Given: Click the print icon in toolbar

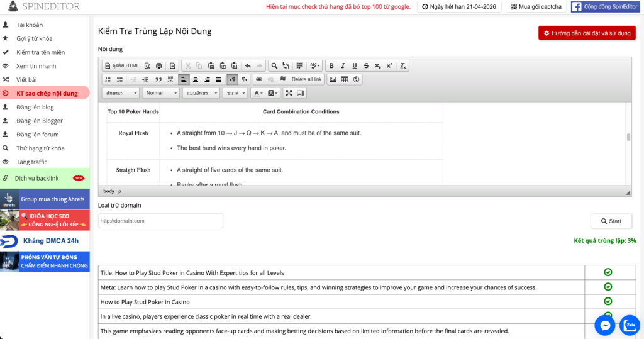Looking at the screenshot, I should point(158,65).
